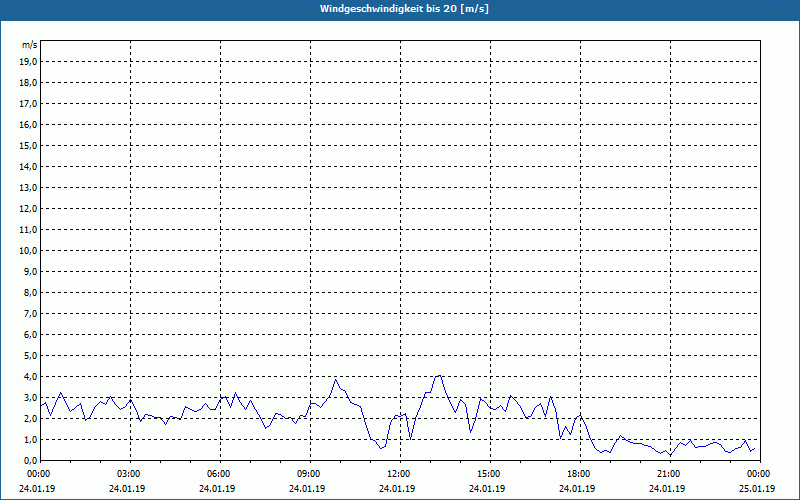Image resolution: width=800 pixels, height=500 pixels.
Task: Click the '6,0' y-axis value
Action: point(31,335)
